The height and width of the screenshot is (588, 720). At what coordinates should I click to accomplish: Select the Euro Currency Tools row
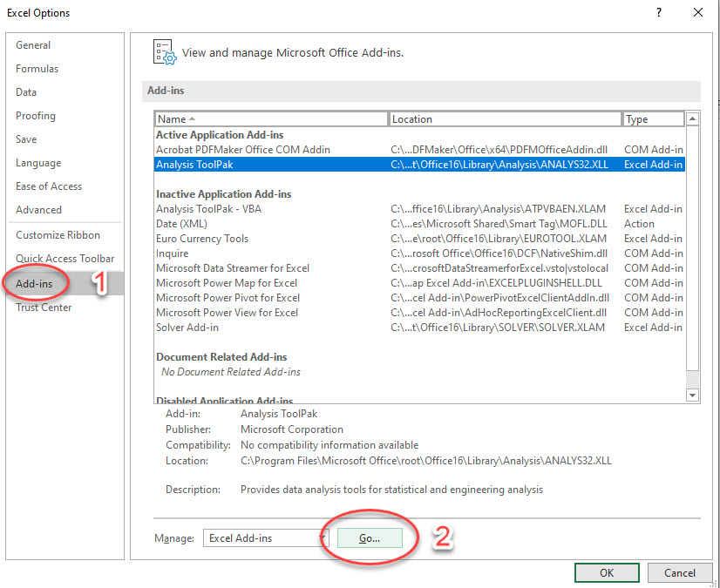[419, 238]
